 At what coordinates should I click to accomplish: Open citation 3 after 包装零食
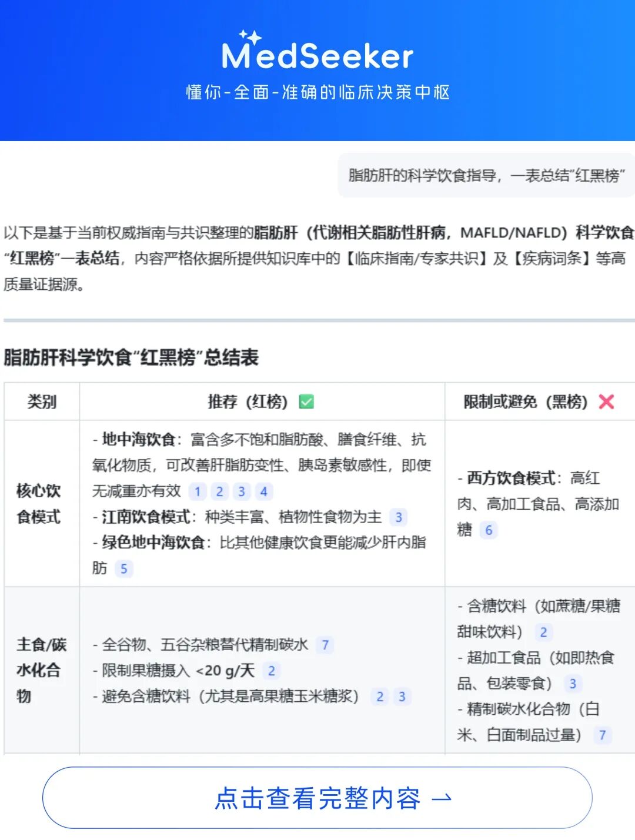(573, 684)
